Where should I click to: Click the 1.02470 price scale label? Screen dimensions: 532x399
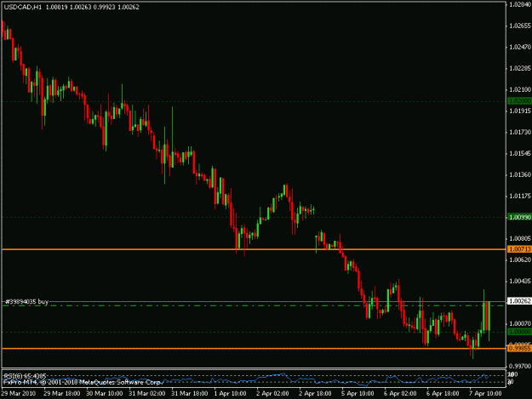[520, 47]
